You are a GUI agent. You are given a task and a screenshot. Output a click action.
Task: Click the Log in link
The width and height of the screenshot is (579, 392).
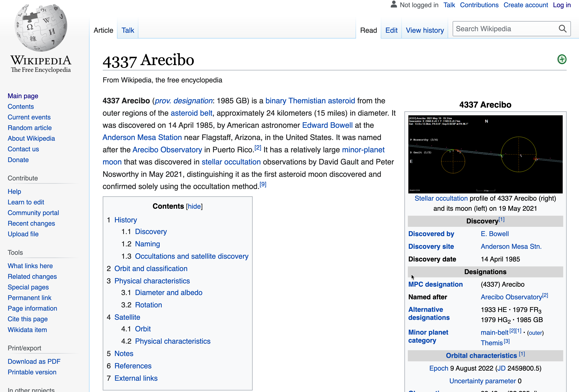click(562, 5)
